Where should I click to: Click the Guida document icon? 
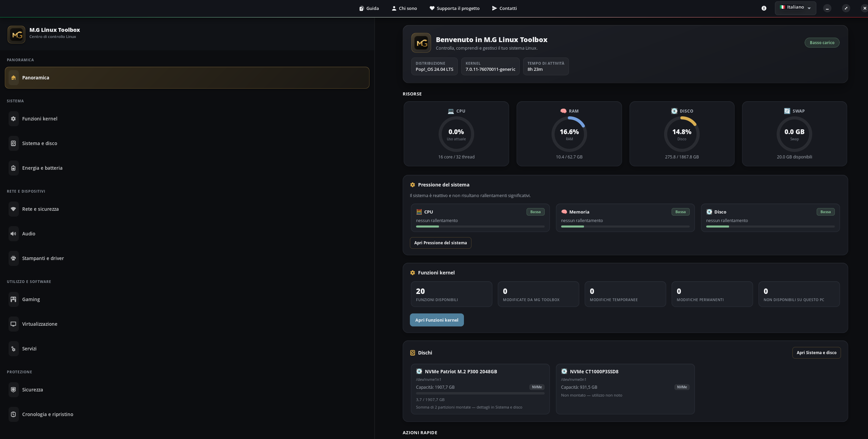[x=361, y=8]
